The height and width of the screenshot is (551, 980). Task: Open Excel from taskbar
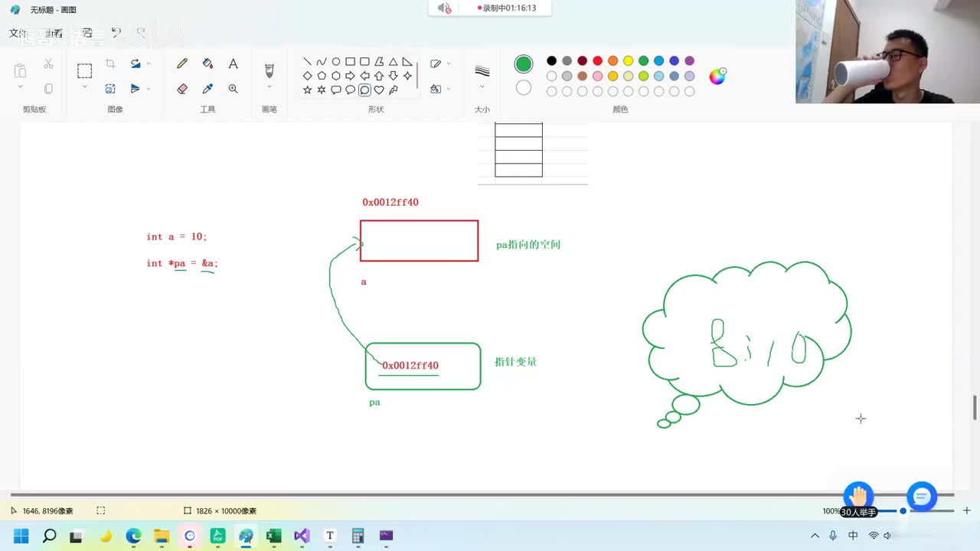[x=273, y=536]
